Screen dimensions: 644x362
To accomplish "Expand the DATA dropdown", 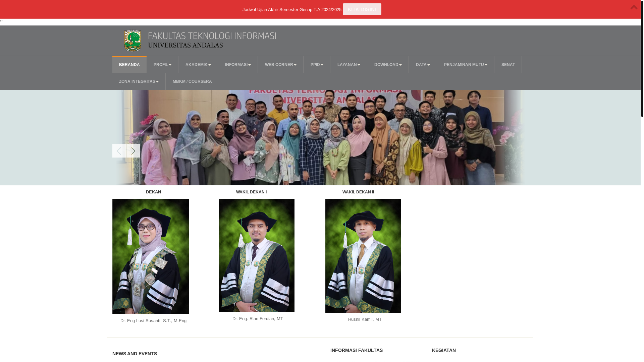I will pyautogui.click(x=423, y=65).
